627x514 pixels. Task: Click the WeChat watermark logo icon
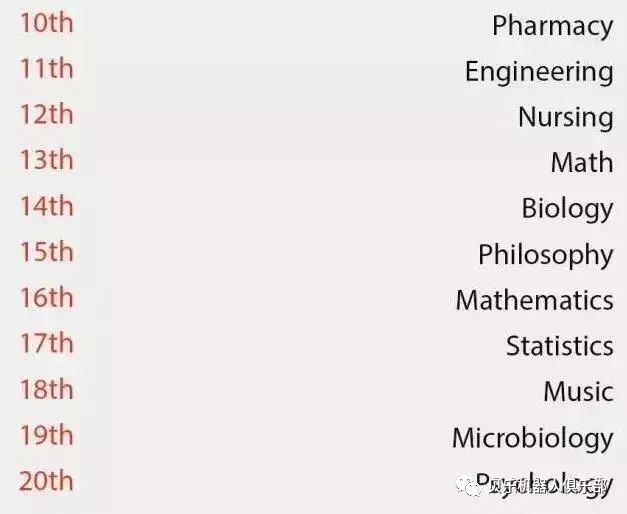click(469, 487)
